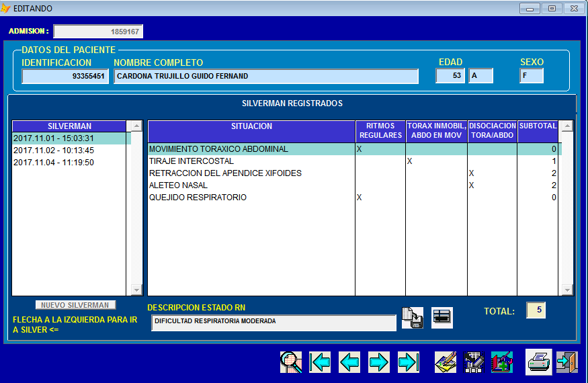
Task: Click the exit door icon
Action: pyautogui.click(x=567, y=362)
